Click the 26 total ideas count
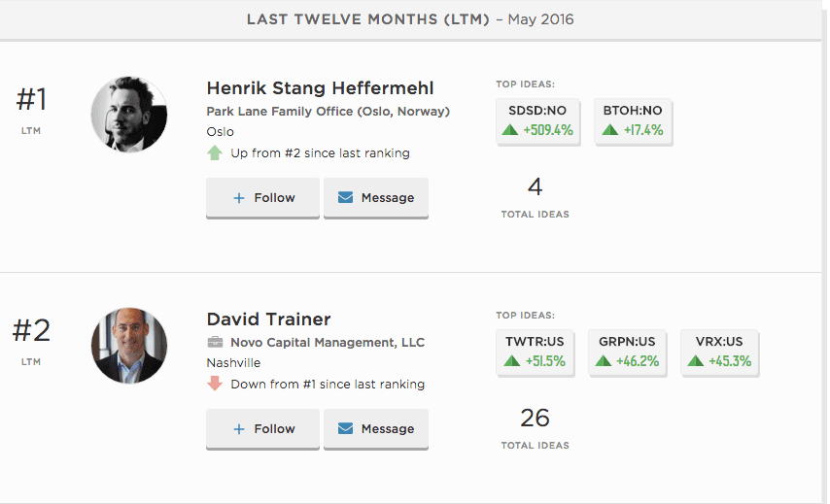Image resolution: width=830 pixels, height=504 pixels. (536, 418)
